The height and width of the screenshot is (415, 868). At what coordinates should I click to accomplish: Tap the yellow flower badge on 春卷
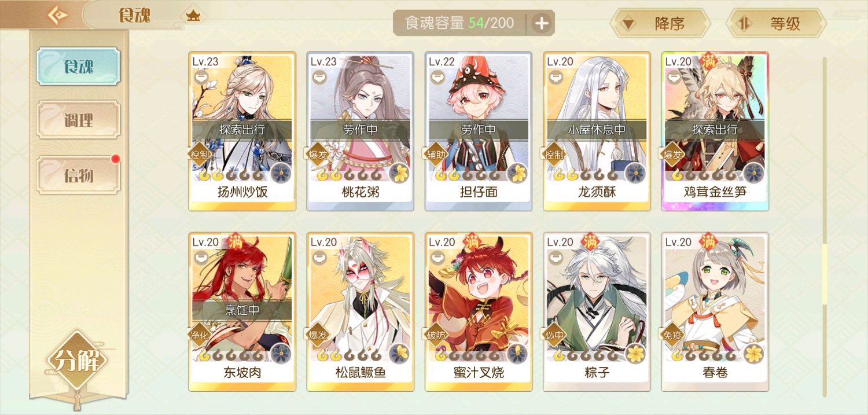[754, 352]
